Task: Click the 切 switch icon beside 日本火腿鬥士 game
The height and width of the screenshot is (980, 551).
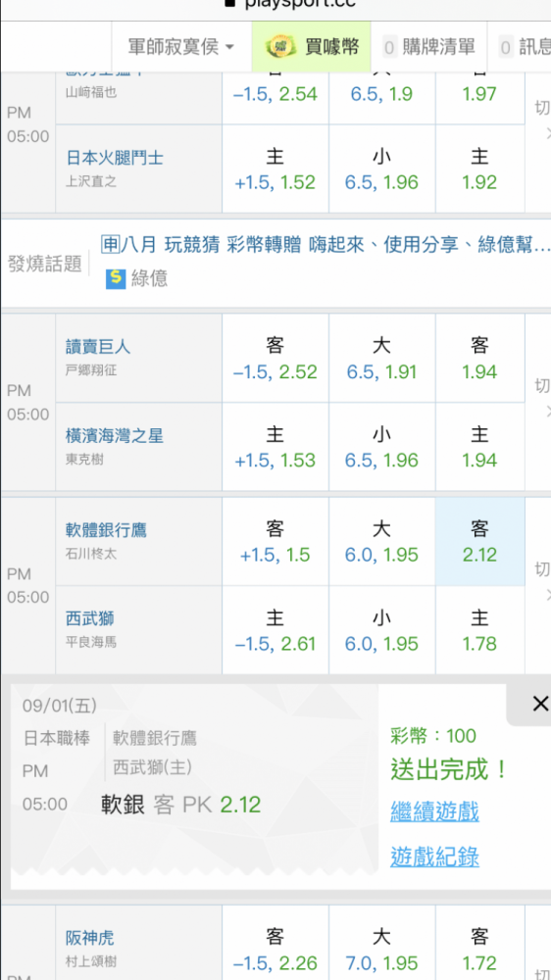Action: pos(541,108)
